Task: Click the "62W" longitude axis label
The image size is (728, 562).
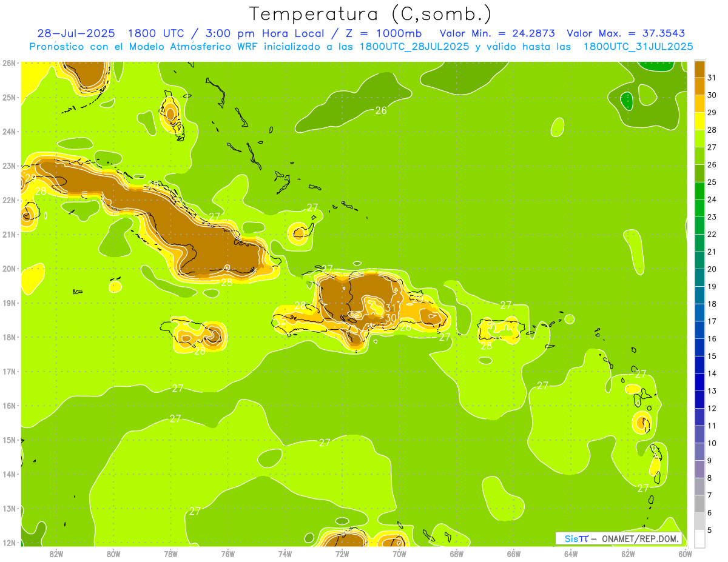Action: tap(628, 554)
